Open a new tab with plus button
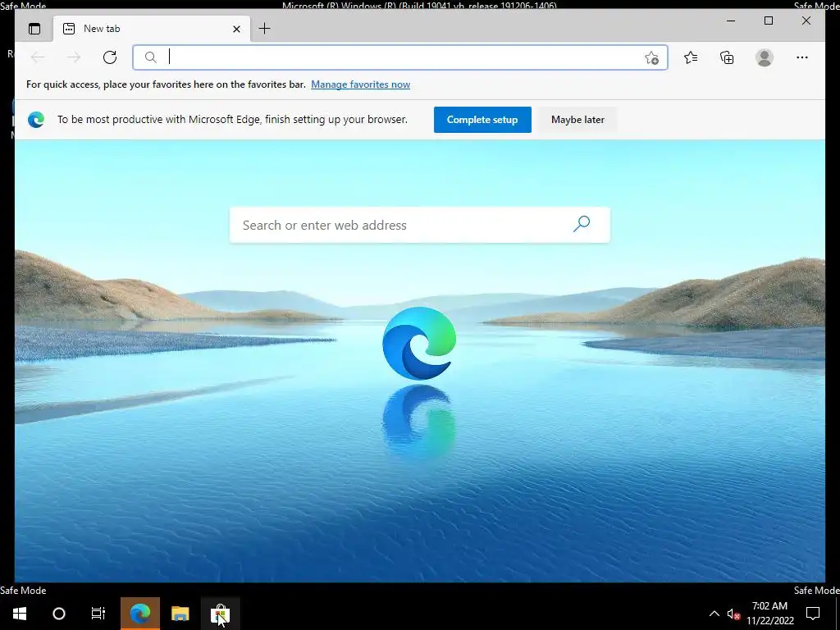Screen dimensions: 840x630 [x=265, y=29]
